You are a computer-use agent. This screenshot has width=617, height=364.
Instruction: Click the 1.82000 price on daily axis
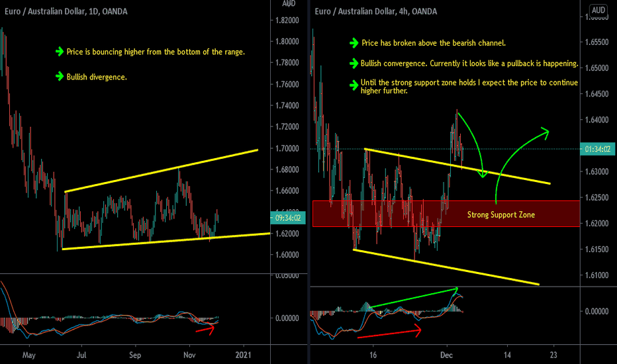click(287, 21)
